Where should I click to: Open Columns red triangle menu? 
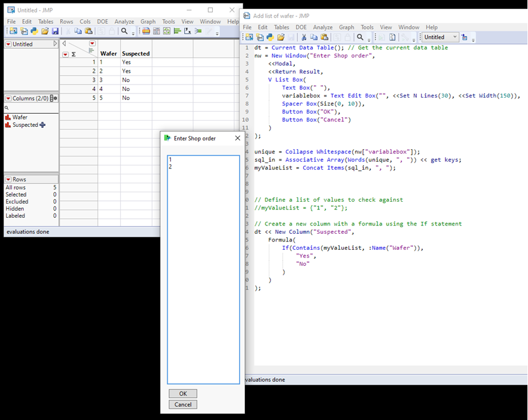click(x=8, y=98)
